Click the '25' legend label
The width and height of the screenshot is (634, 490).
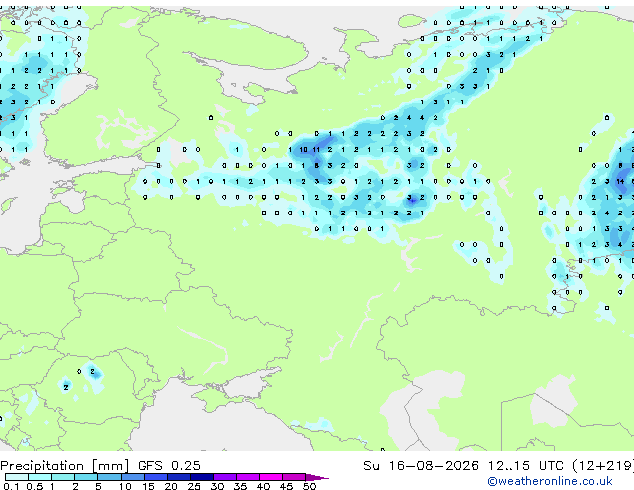194,486
